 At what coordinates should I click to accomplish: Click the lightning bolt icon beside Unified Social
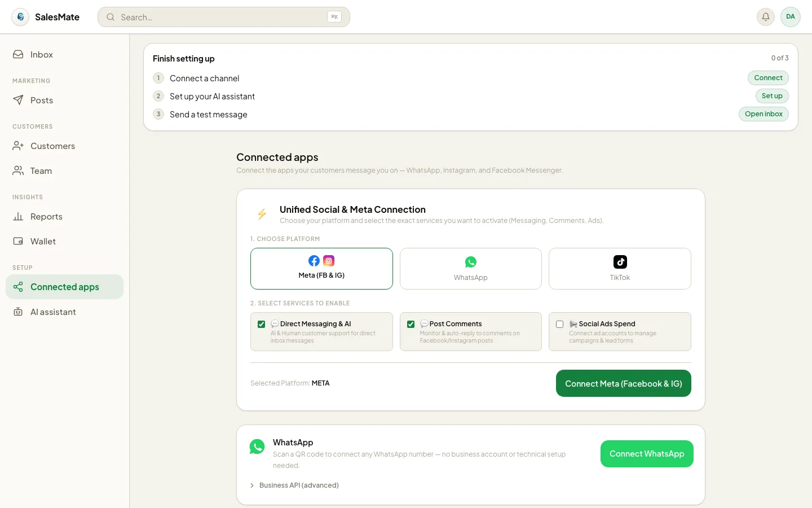click(x=262, y=214)
